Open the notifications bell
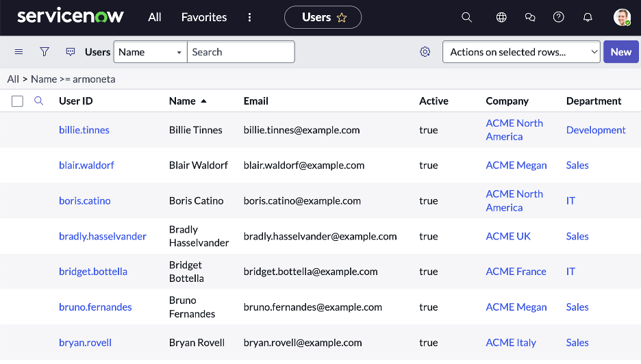641x364 pixels. tap(588, 17)
